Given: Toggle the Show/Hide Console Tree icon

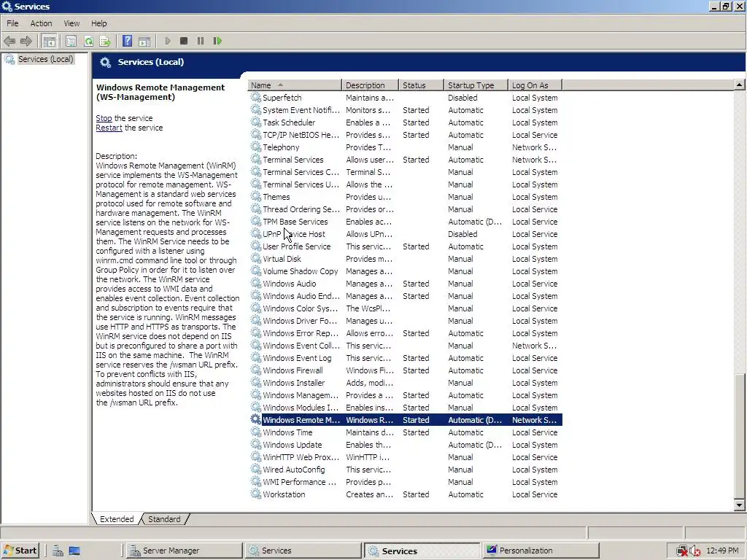Looking at the screenshot, I should coord(49,42).
